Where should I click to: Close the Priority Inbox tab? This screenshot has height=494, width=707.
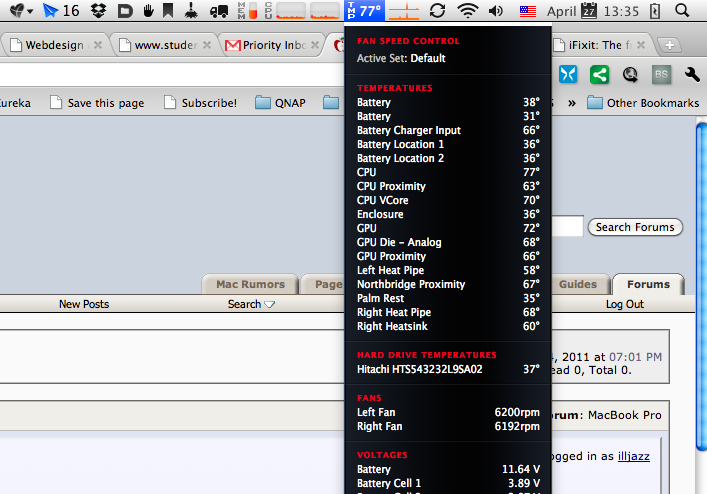pos(315,45)
